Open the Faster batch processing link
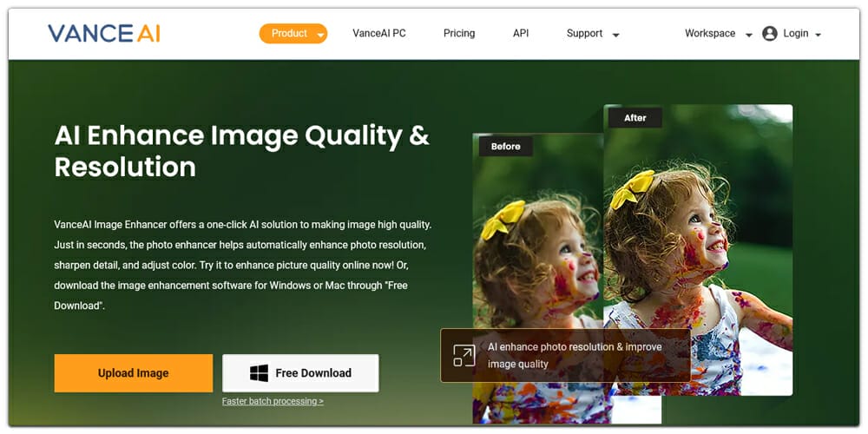This screenshot has width=868, height=434. coord(273,401)
